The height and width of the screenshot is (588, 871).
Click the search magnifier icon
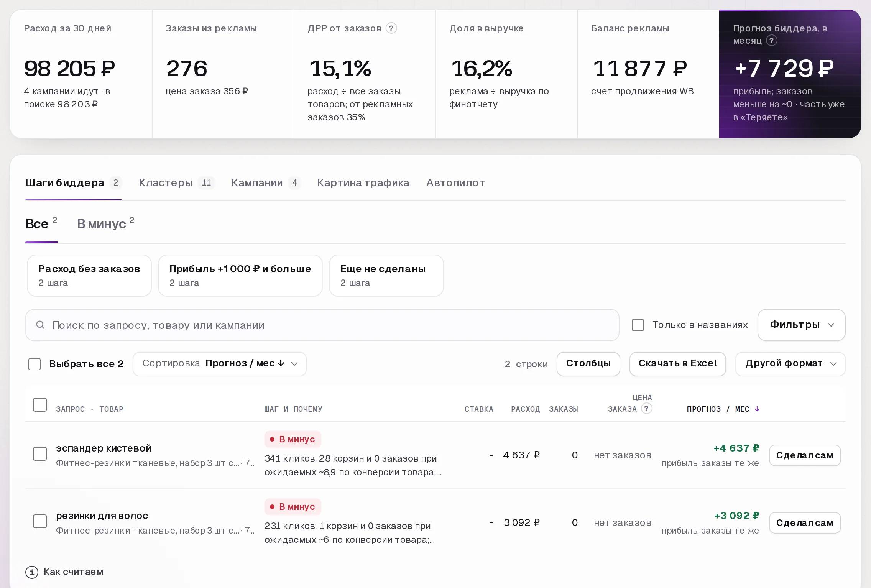(40, 325)
